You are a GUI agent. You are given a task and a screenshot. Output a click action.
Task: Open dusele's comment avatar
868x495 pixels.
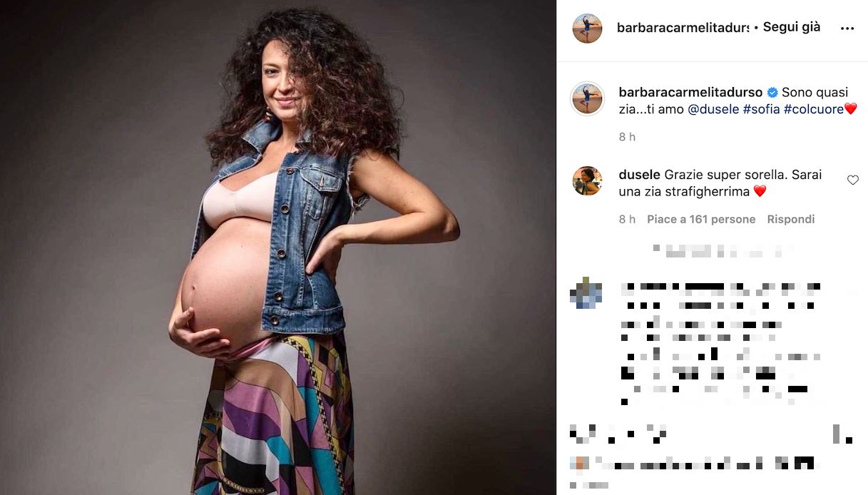pos(587,180)
